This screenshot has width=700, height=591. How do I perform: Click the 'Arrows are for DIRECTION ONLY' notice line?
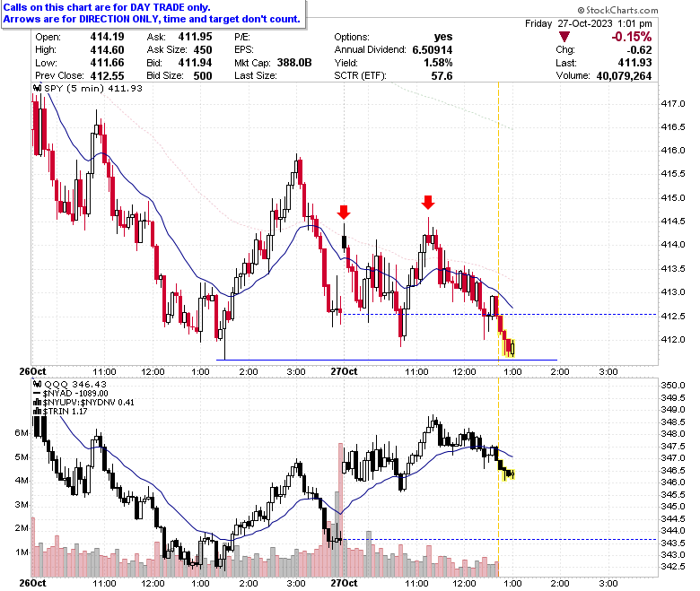152,19
